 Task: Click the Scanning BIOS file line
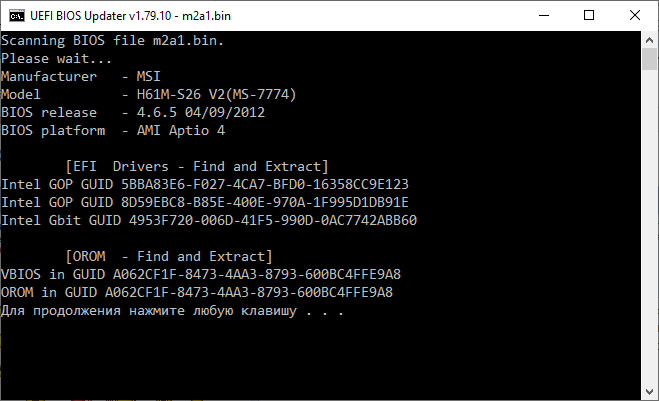(113, 41)
